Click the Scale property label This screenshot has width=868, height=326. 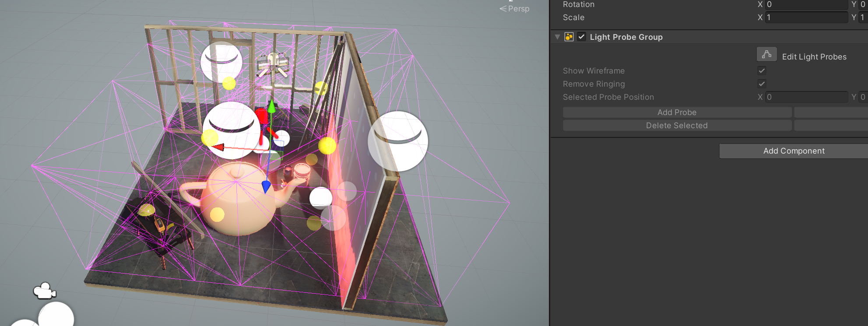pyautogui.click(x=573, y=18)
